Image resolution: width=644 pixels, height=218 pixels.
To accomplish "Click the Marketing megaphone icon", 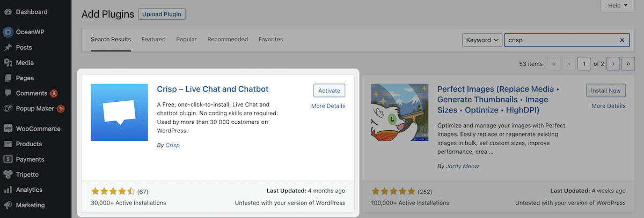I will coord(8,205).
